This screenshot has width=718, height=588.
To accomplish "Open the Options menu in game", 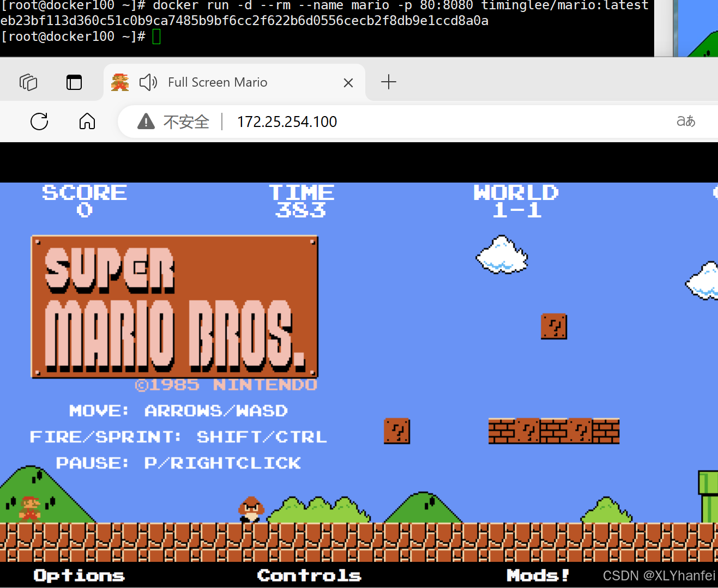I will pos(79,575).
